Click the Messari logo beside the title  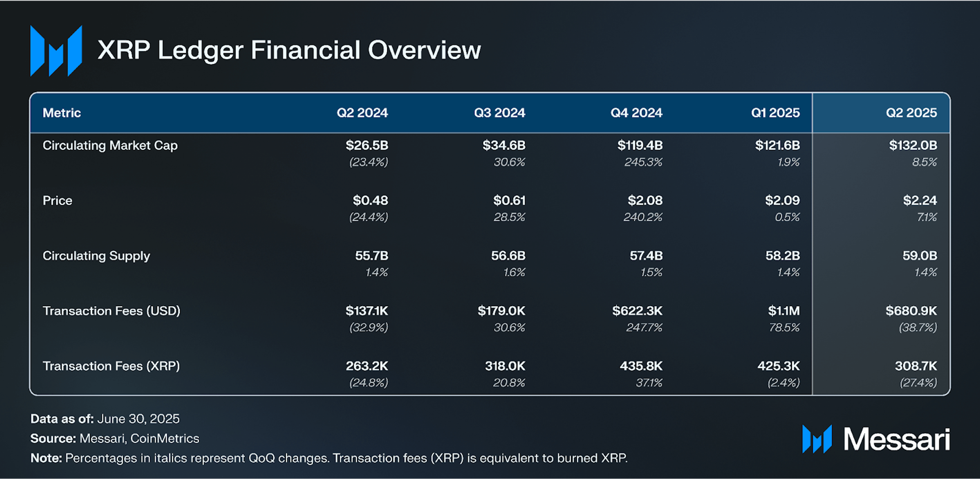click(x=56, y=51)
